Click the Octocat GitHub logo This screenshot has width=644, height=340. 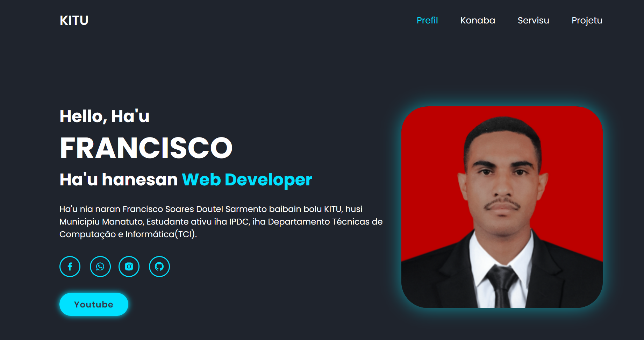point(159,267)
